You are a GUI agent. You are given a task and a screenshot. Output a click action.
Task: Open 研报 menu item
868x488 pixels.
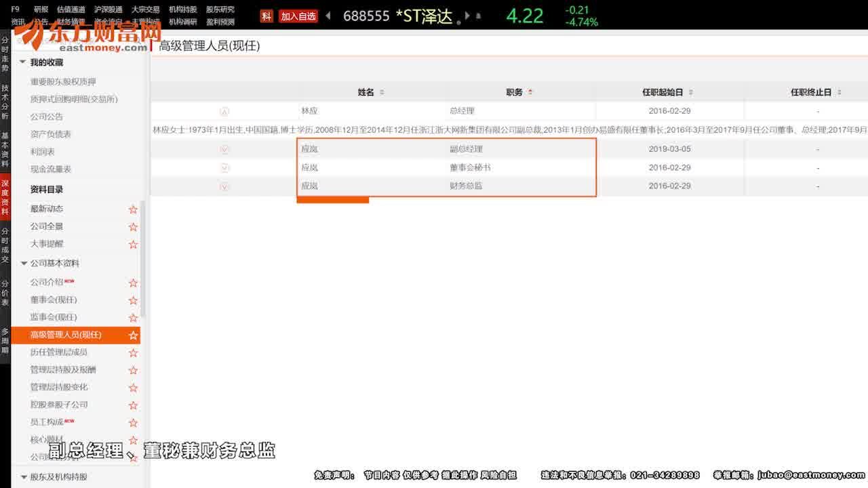point(41,9)
